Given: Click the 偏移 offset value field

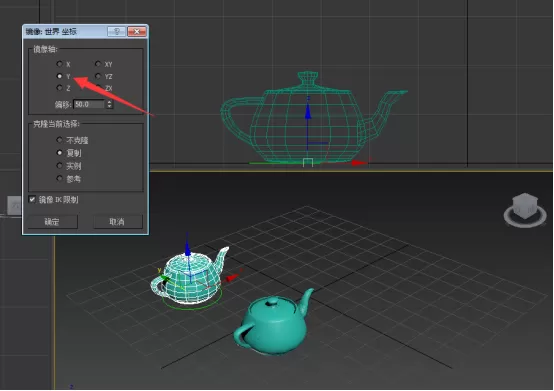Looking at the screenshot, I should click(x=89, y=104).
